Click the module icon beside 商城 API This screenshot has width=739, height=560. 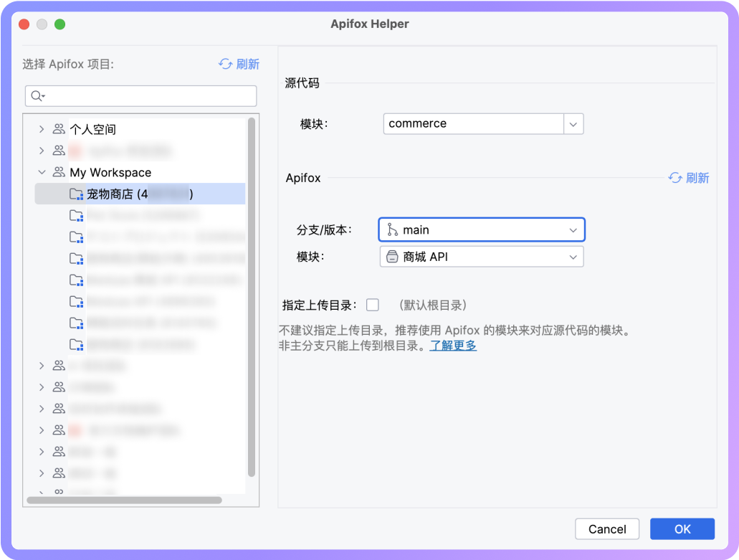click(392, 257)
